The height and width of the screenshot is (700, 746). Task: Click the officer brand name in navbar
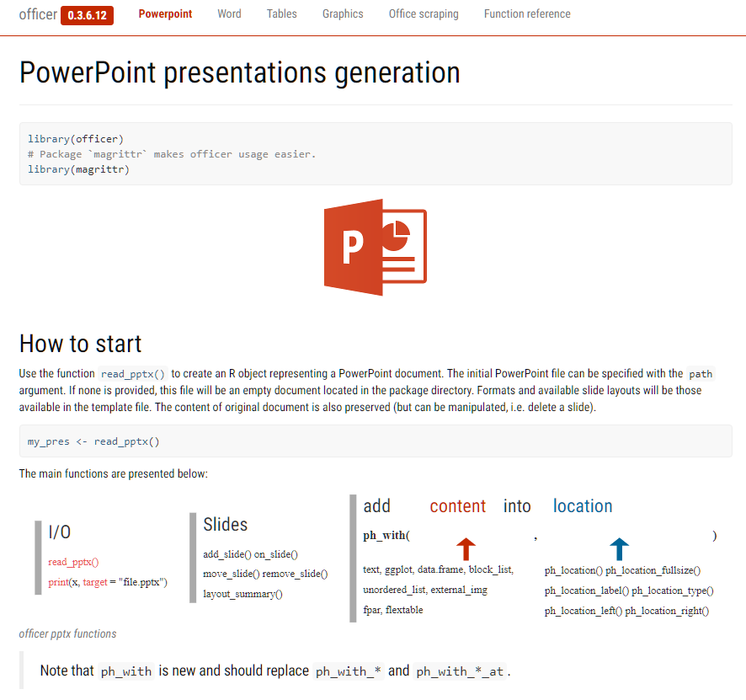38,14
